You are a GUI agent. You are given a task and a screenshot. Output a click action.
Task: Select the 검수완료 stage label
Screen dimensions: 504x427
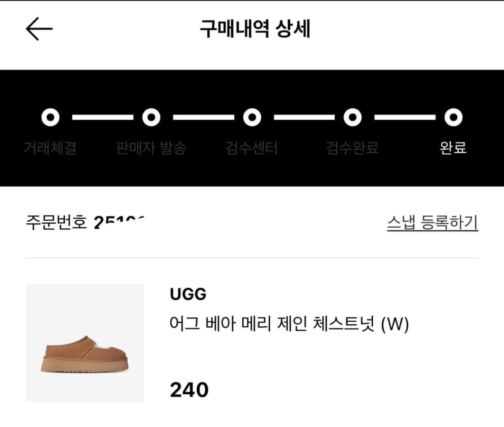click(x=352, y=148)
